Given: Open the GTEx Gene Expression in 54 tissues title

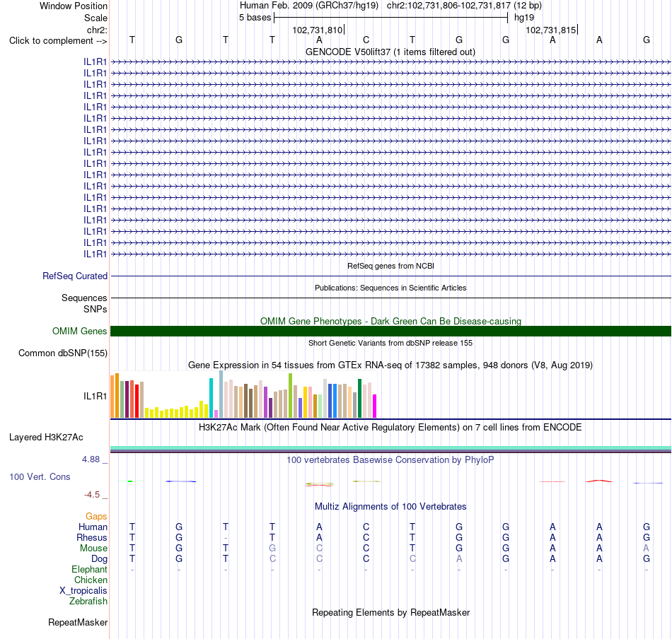Looking at the screenshot, I should (390, 365).
